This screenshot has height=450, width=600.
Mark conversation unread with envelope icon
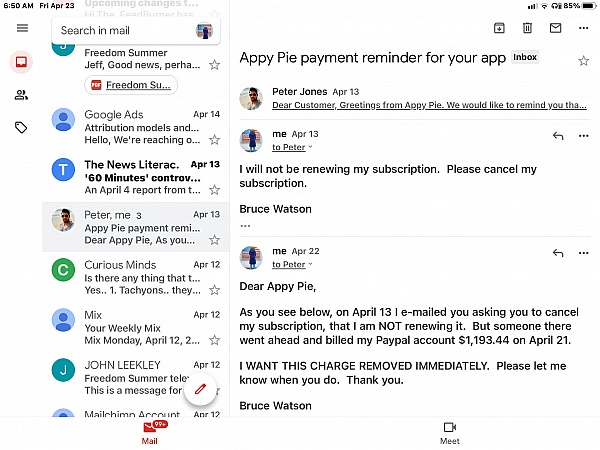(x=555, y=28)
